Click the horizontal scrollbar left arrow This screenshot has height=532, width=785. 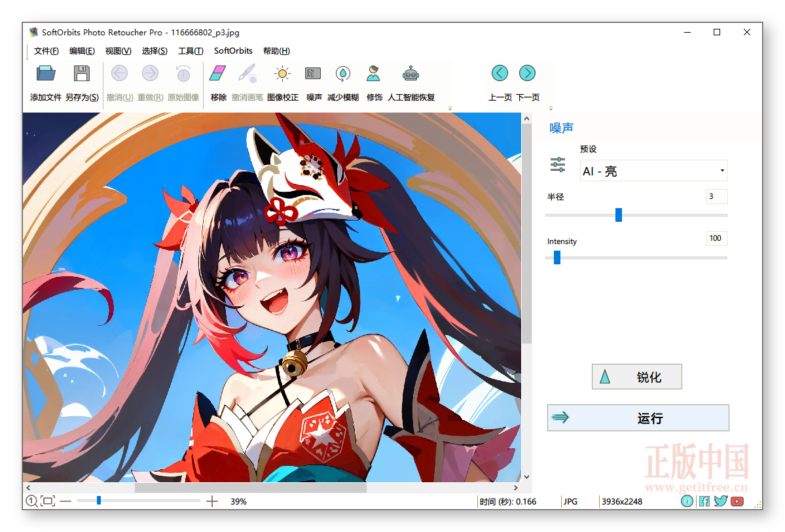pos(29,488)
